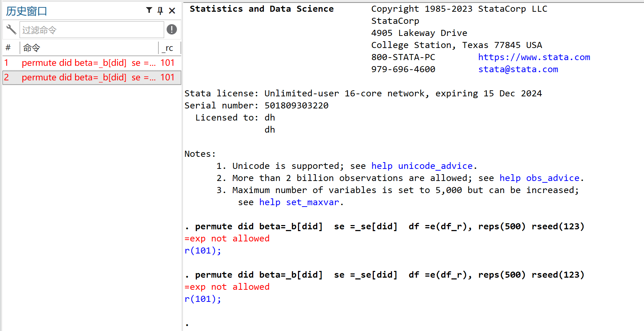This screenshot has height=331, width=644.
Task: Click the 命令 column header
Action: (32, 48)
